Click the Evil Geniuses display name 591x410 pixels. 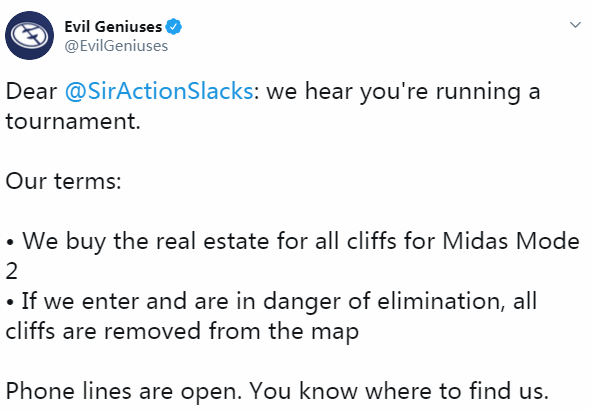113,27
